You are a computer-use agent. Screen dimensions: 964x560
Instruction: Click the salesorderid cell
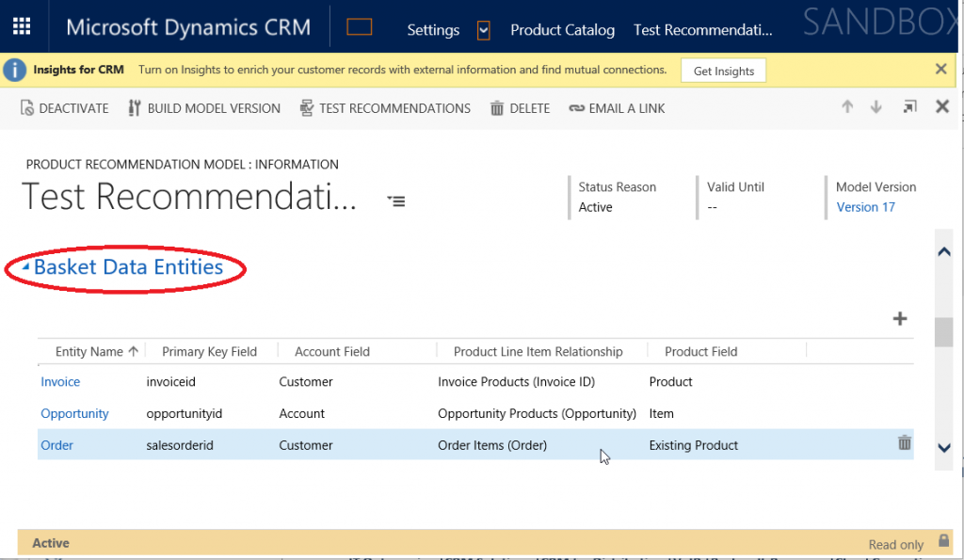coord(180,445)
